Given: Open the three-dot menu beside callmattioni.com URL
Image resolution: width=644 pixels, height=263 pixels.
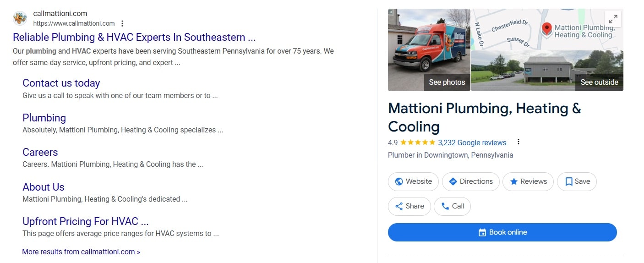Looking at the screenshot, I should point(122,23).
